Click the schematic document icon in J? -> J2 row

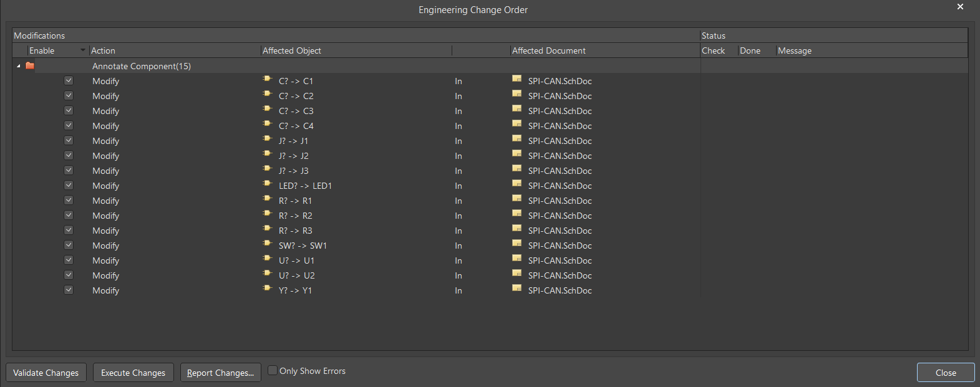tap(517, 154)
